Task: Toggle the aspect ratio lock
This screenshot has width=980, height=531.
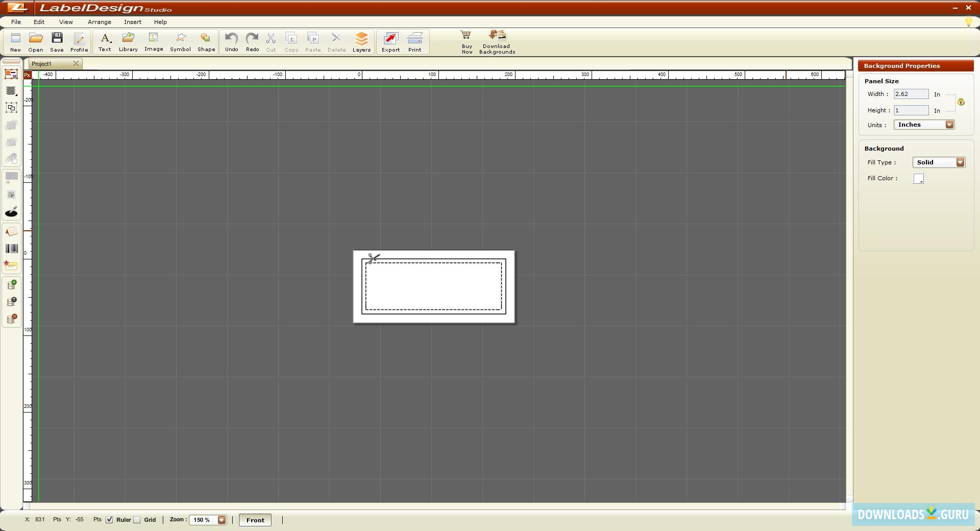Action: tap(961, 102)
